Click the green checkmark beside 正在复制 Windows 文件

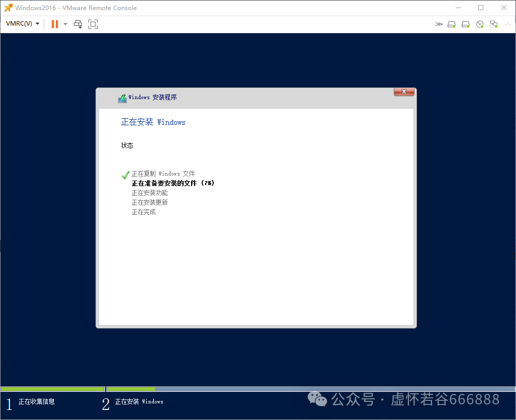pos(125,175)
